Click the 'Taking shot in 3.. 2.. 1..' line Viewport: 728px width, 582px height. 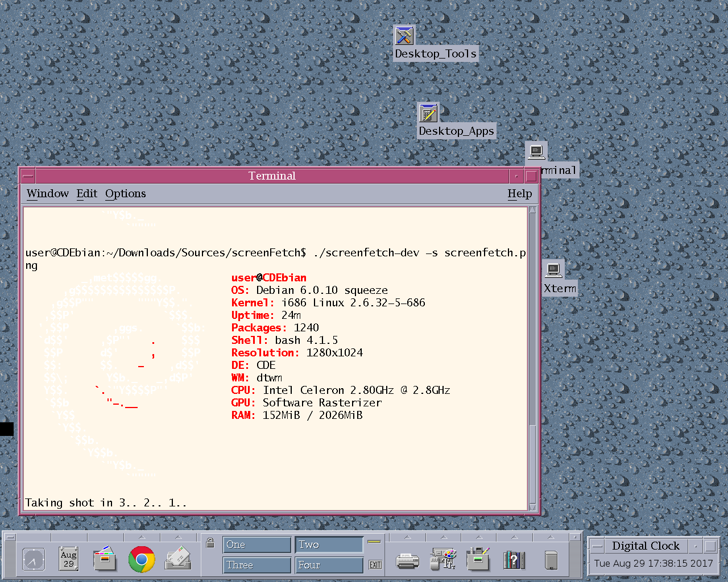(106, 503)
